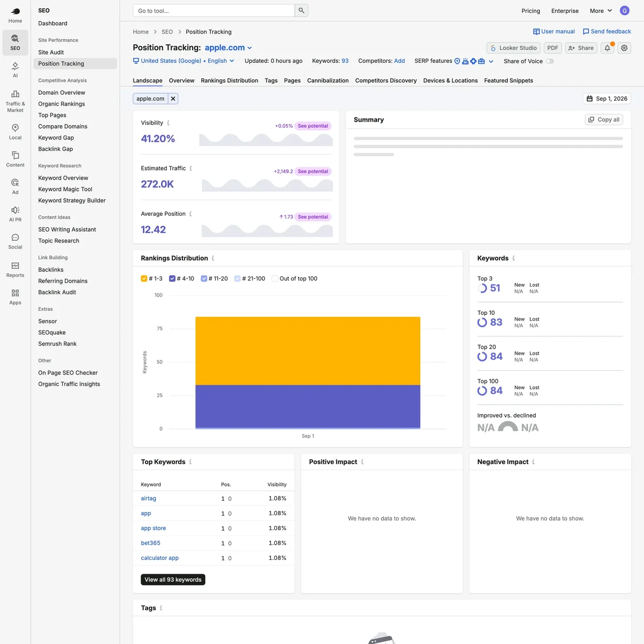
Task: Click Send feedback link
Action: tap(607, 32)
